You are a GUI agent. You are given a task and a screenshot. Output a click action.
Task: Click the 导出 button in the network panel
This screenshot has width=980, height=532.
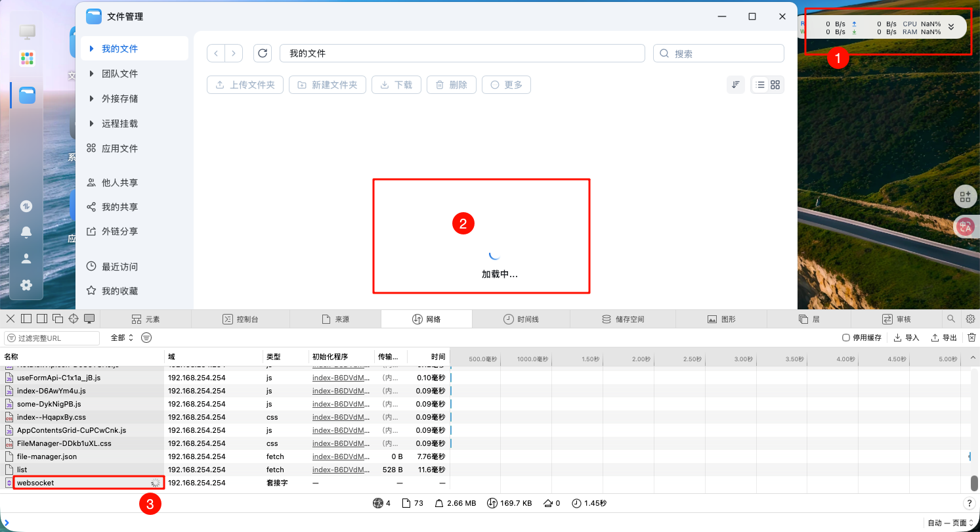(x=943, y=338)
